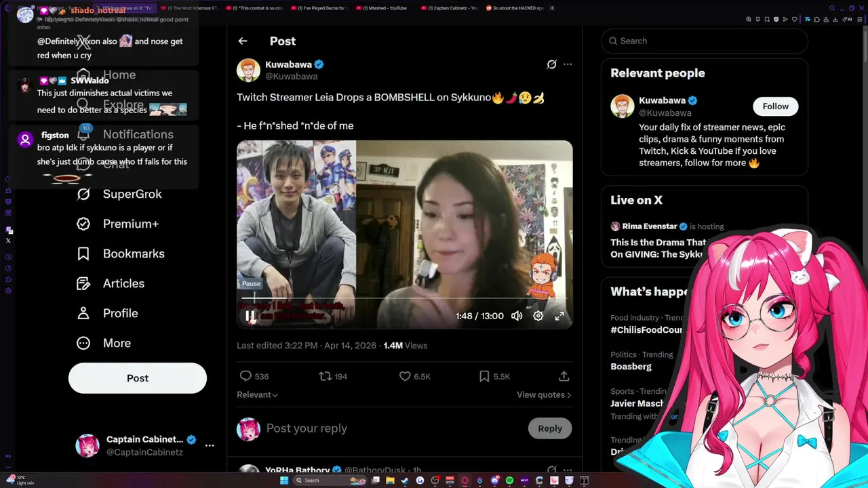Switch to the Captain Cabinetz YouTube tab
868x488 pixels.
click(450, 8)
